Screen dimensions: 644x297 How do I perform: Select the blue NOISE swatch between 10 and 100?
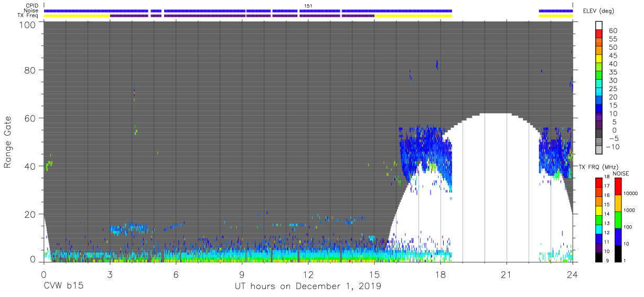click(618, 236)
